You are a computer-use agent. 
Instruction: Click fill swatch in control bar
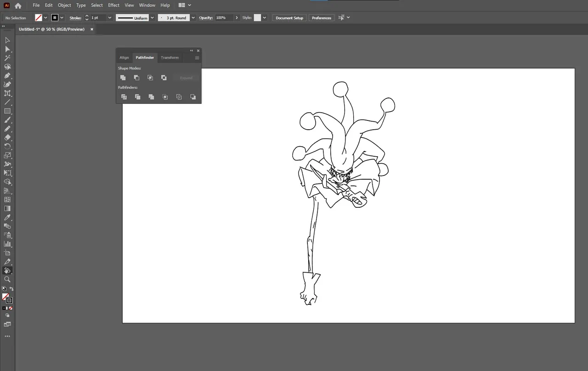click(39, 17)
